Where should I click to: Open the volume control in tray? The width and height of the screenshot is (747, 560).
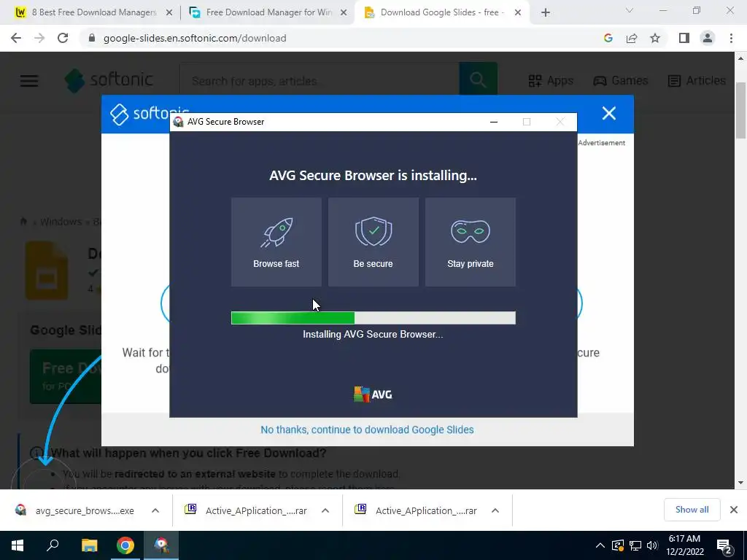pos(653,545)
